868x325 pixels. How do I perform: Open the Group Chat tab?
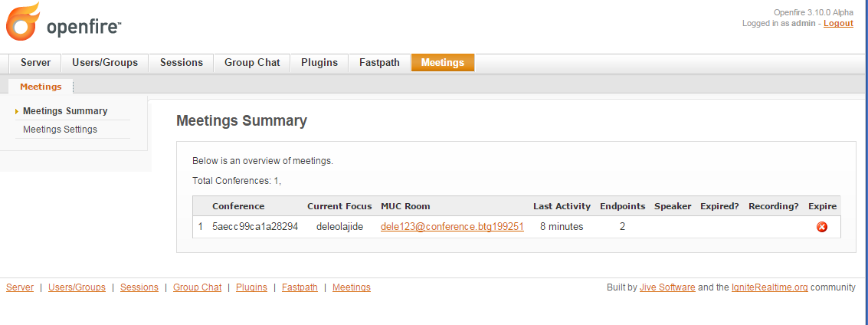pos(252,63)
